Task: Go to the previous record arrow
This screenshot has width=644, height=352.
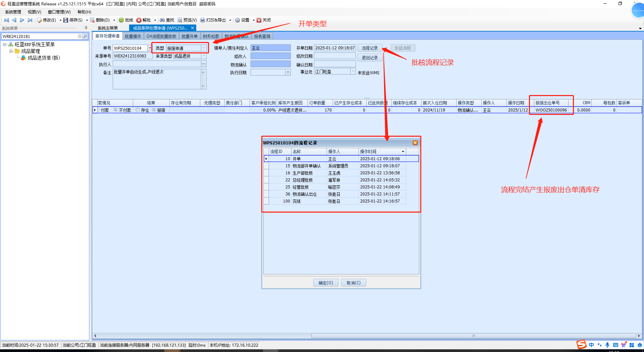Action: tap(14, 20)
